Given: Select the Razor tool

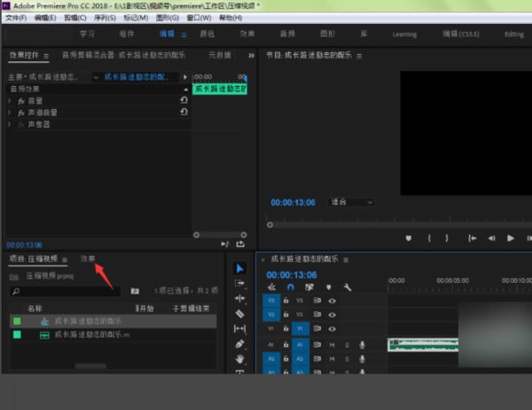Looking at the screenshot, I should tap(239, 313).
